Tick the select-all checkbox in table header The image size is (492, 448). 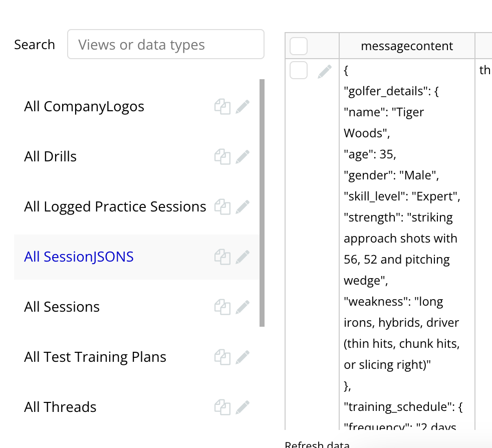point(299,46)
